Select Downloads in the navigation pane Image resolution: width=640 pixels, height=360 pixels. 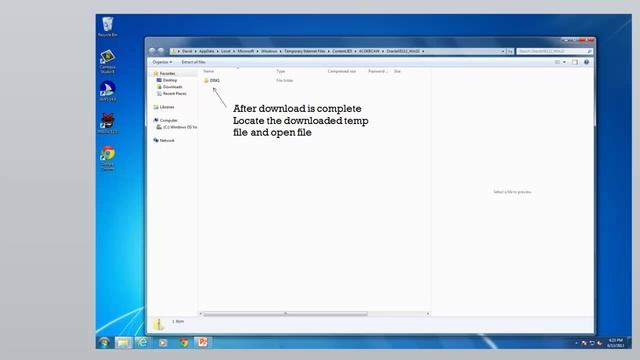coord(169,87)
